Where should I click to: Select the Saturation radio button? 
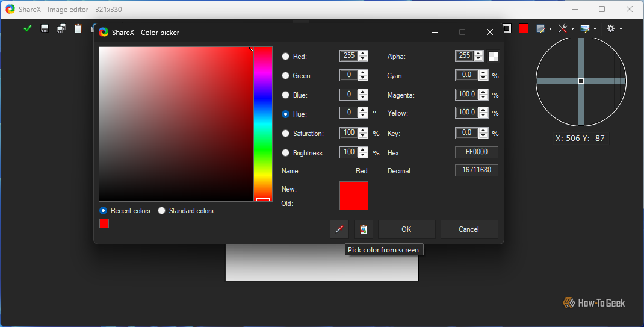point(285,134)
